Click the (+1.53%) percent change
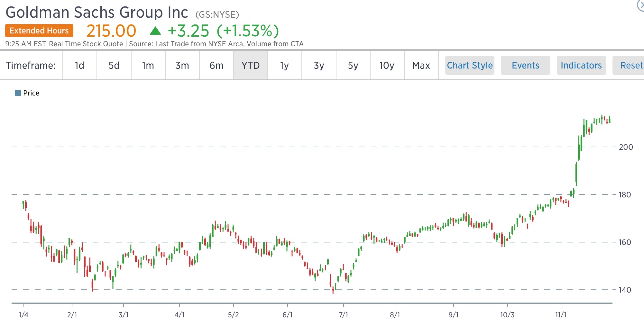This screenshot has height=327, width=644. coord(248,31)
